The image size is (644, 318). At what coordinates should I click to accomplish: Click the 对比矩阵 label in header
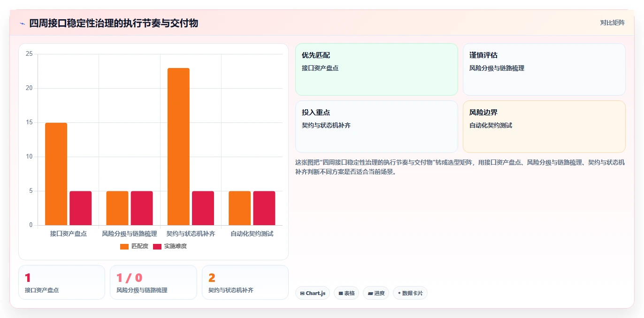[x=612, y=23]
